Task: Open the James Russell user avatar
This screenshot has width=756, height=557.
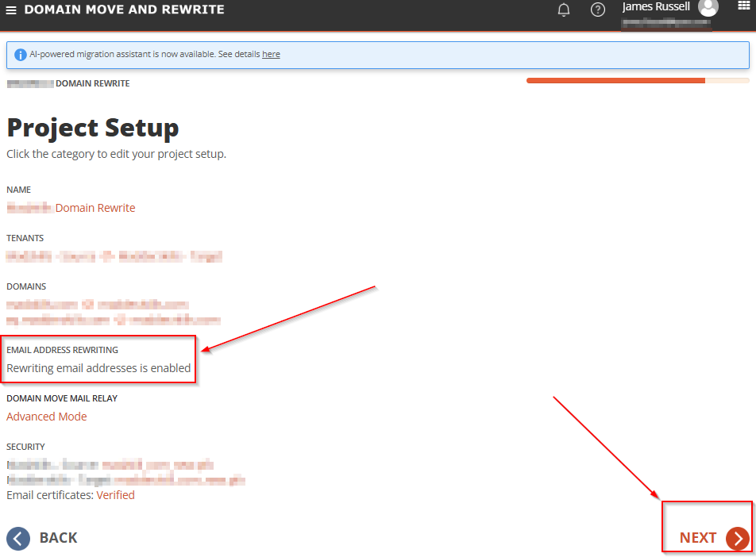Action: click(708, 7)
